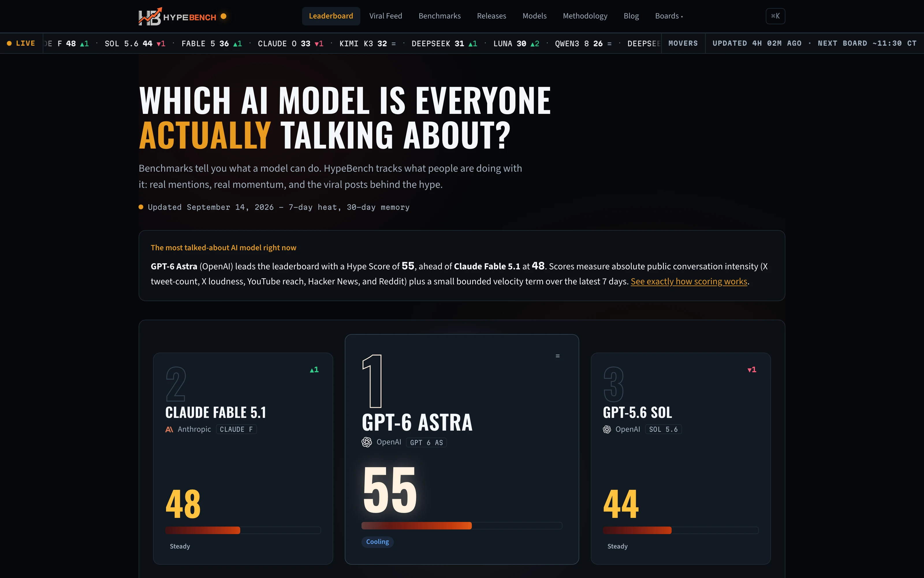Image resolution: width=924 pixels, height=578 pixels.
Task: Click OpenAI logo on GPT-6 Astra card
Action: tap(366, 442)
